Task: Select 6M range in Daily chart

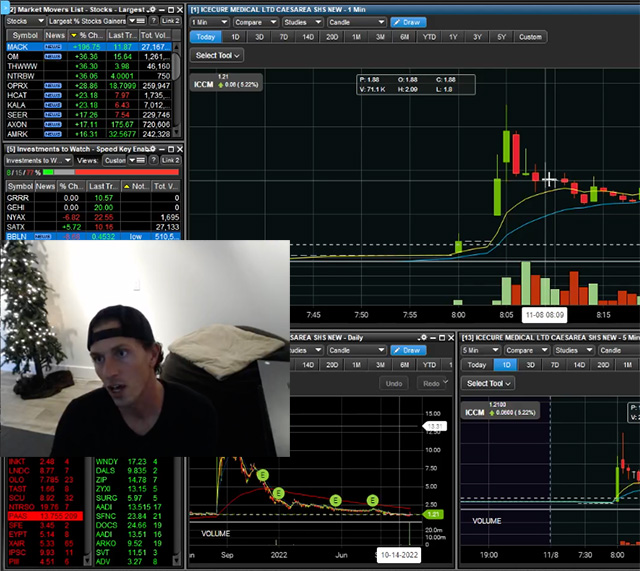Action: coord(404,365)
